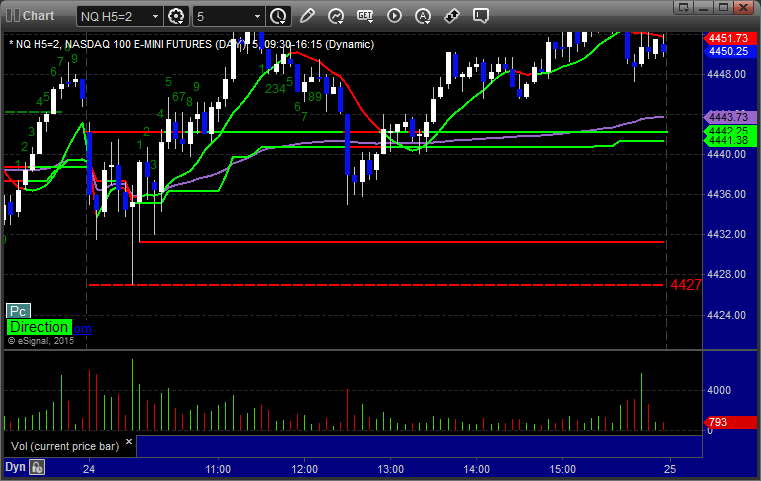Viewport: 761px width, 481px height.
Task: Open the studies chart icon menu
Action: click(x=336, y=16)
